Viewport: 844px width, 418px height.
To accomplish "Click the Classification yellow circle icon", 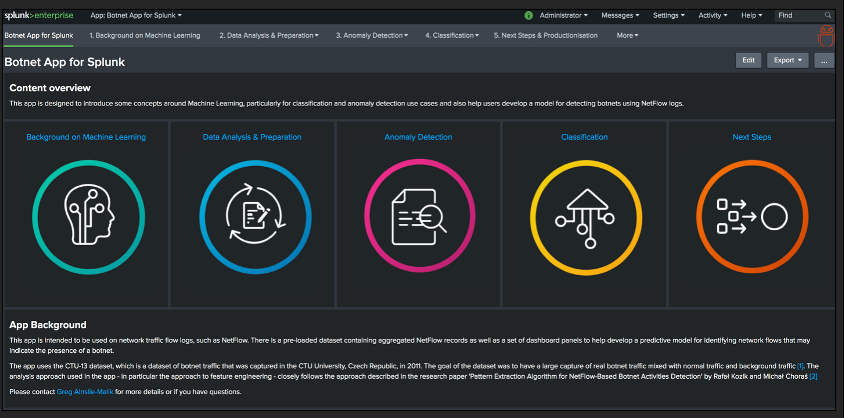I will [x=586, y=217].
